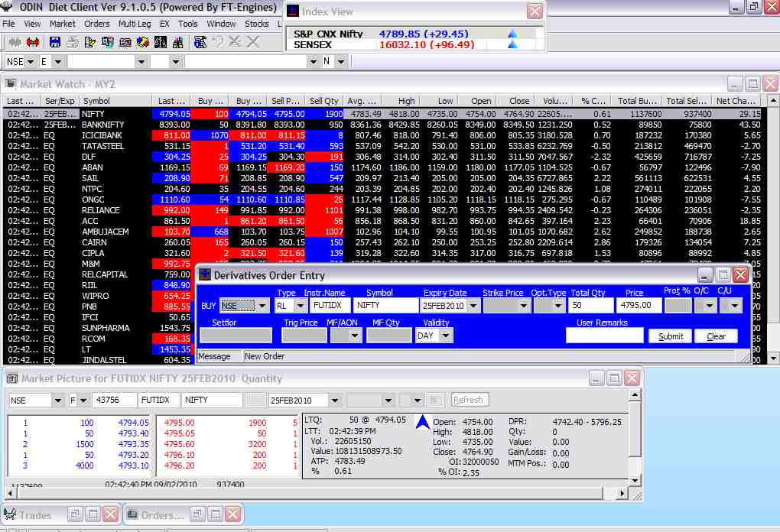The image size is (780, 532).
Task: Open the Orders menu
Action: click(97, 24)
